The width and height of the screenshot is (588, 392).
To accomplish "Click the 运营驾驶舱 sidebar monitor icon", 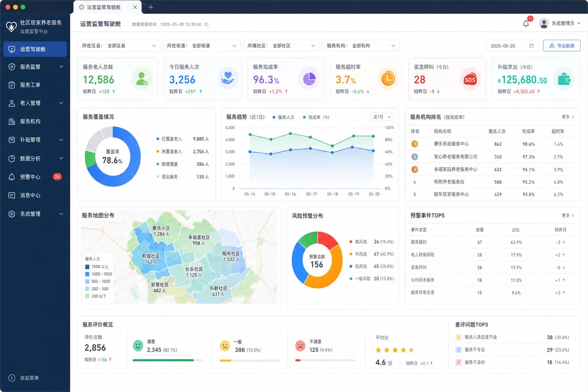I will coord(11,49).
